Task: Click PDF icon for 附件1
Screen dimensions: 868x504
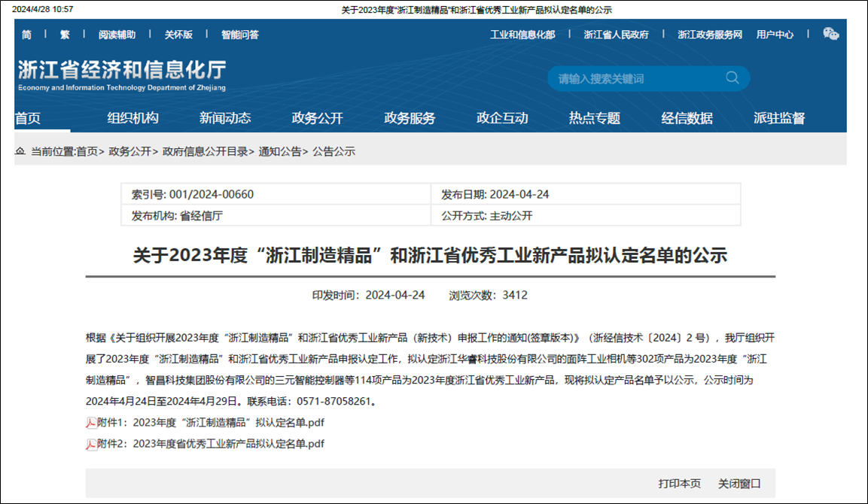Action: pyautogui.click(x=90, y=423)
